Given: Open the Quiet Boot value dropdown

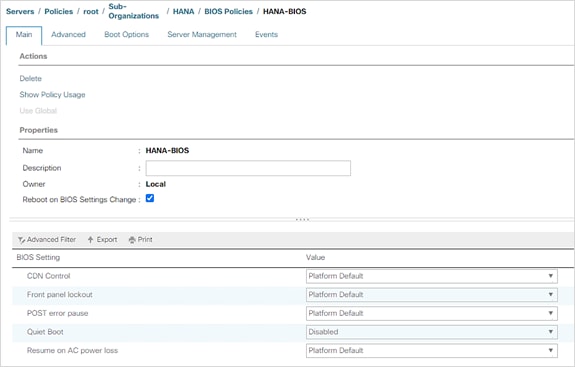Looking at the screenshot, I should click(432, 332).
